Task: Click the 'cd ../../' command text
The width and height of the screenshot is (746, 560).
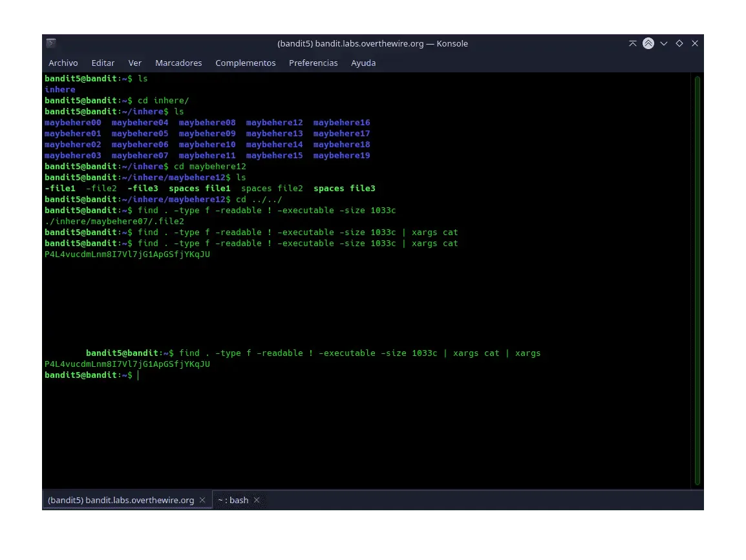Action: coord(259,200)
